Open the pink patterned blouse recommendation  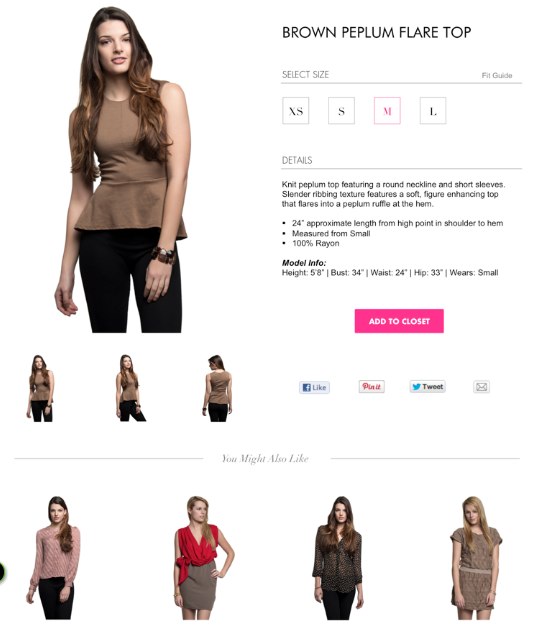click(x=54, y=558)
